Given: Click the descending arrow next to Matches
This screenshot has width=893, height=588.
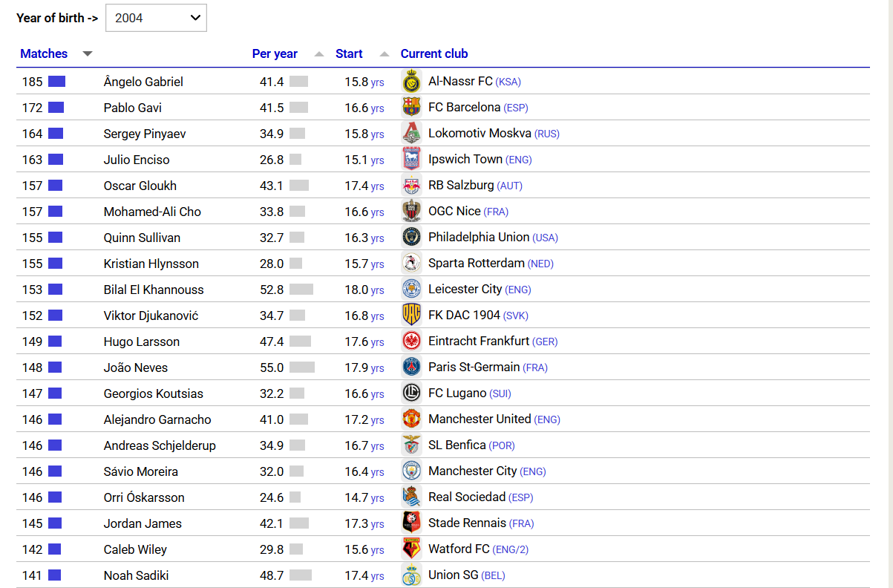Looking at the screenshot, I should point(88,53).
